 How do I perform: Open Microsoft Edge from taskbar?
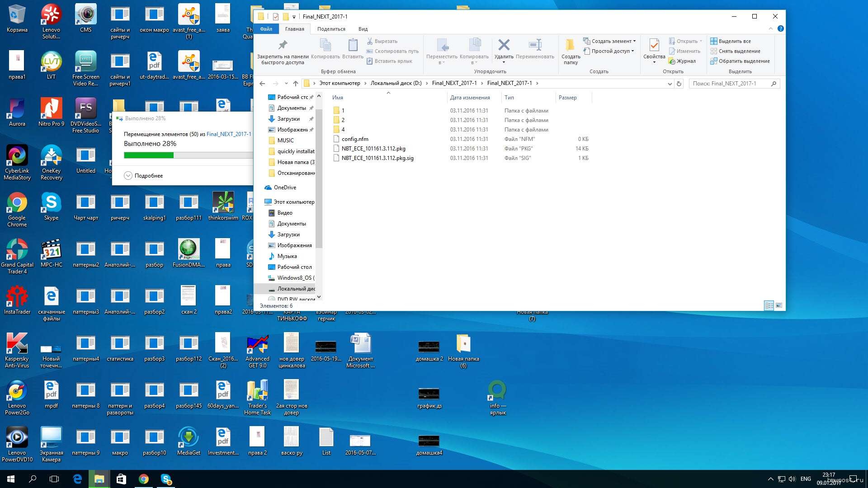point(77,479)
